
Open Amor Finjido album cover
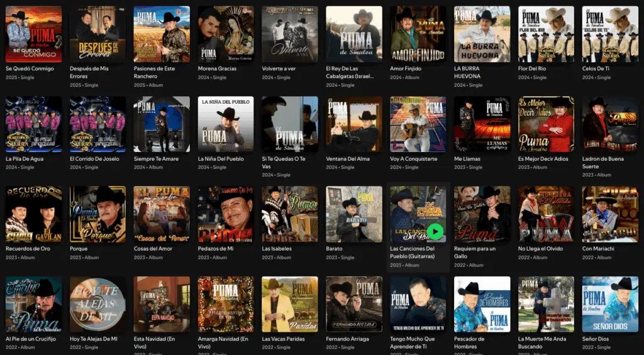[418, 34]
